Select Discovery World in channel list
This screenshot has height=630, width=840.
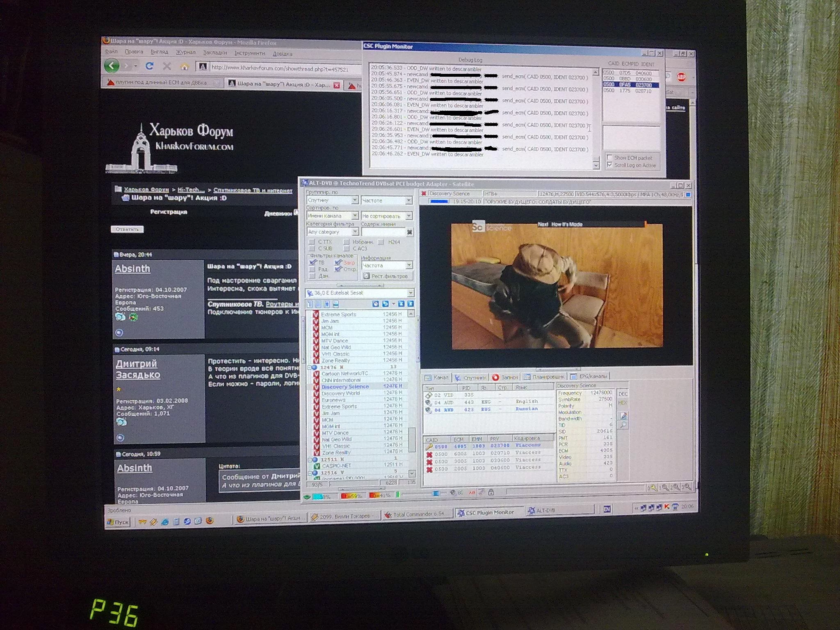click(340, 393)
